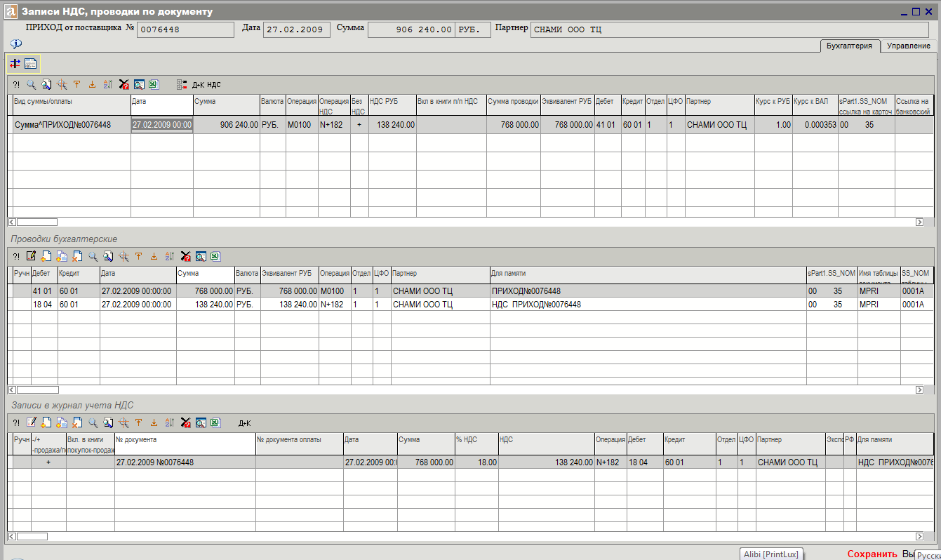The image size is (941, 560).
Task: Click the Alibi [PrintLux] taskbar item
Action: (770, 554)
